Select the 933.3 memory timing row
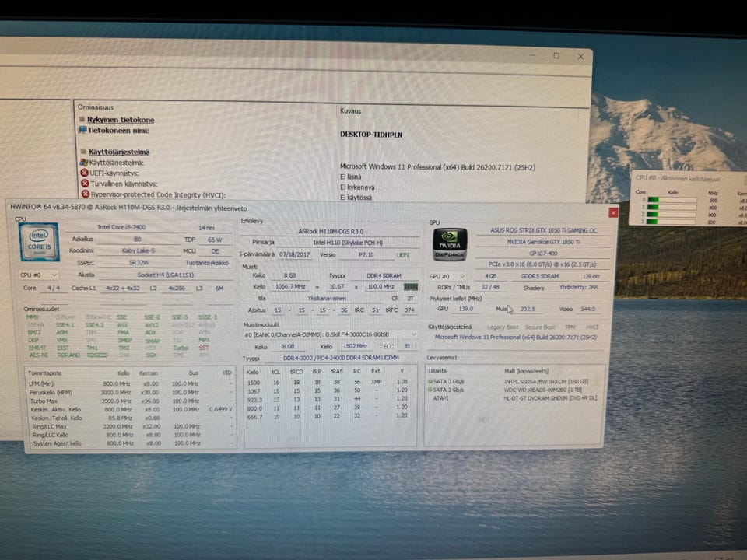The image size is (747, 560). (328, 399)
